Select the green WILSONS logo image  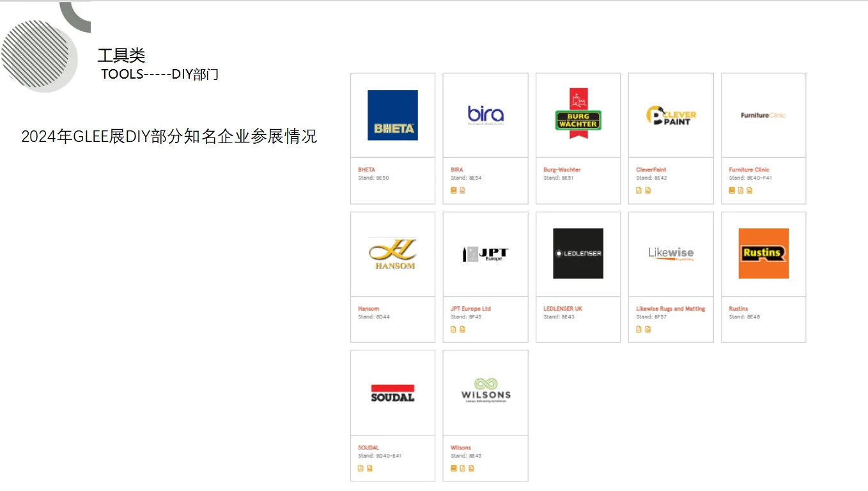(x=486, y=390)
